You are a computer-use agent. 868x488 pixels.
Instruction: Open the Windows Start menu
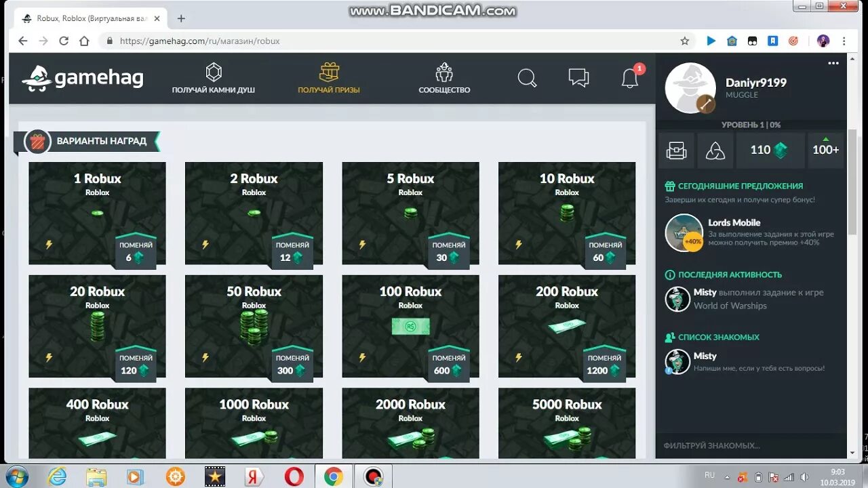pyautogui.click(x=16, y=476)
